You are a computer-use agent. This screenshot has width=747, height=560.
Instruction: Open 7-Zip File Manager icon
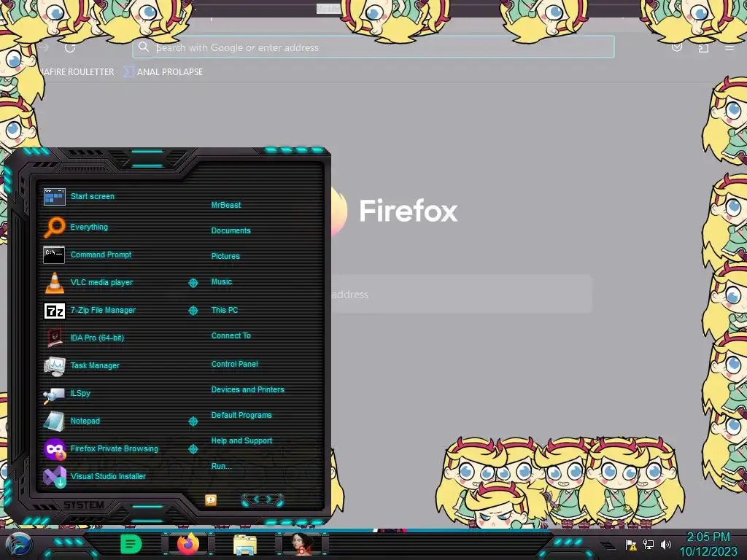point(54,311)
